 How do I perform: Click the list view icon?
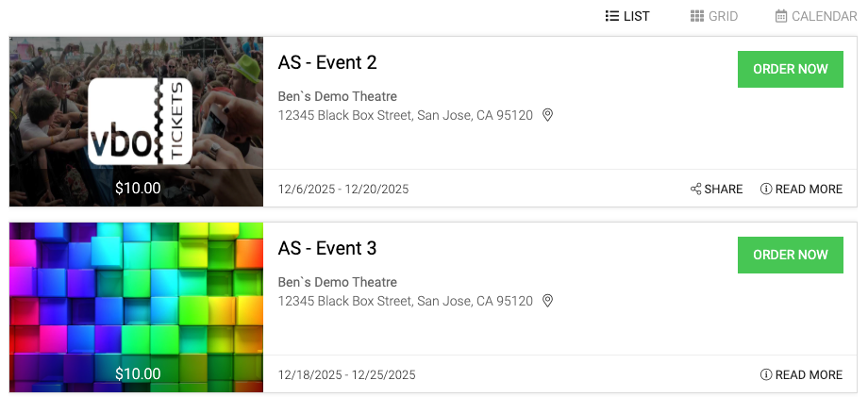coord(611,16)
